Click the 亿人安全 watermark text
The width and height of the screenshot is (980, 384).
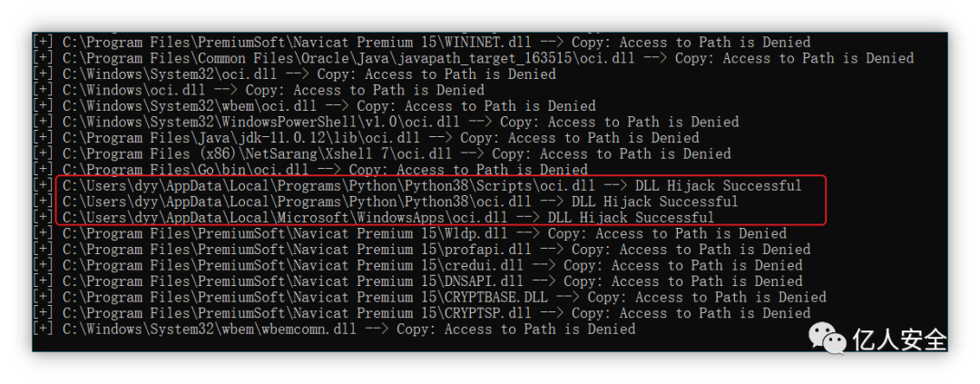[x=900, y=340]
